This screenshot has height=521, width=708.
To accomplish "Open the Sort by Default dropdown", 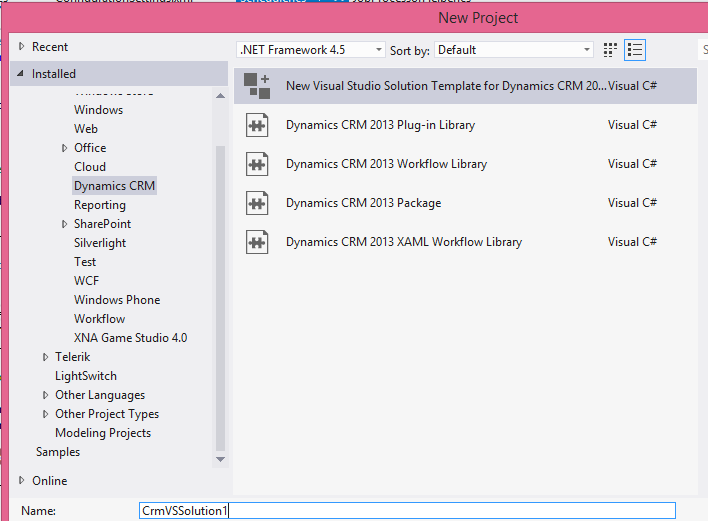I will coord(514,50).
